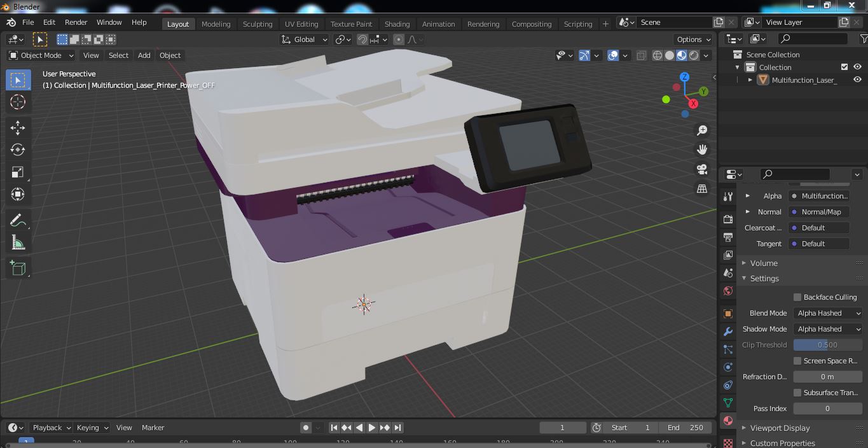Viewport: 868px width, 448px height.
Task: Select the Rotate tool
Action: (18, 150)
